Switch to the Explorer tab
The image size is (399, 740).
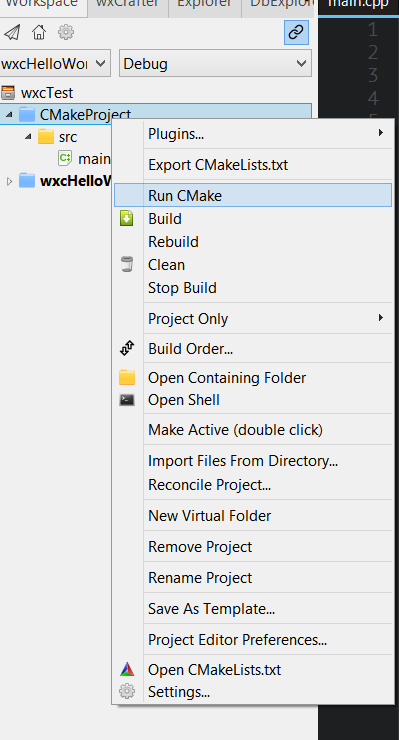(x=205, y=4)
